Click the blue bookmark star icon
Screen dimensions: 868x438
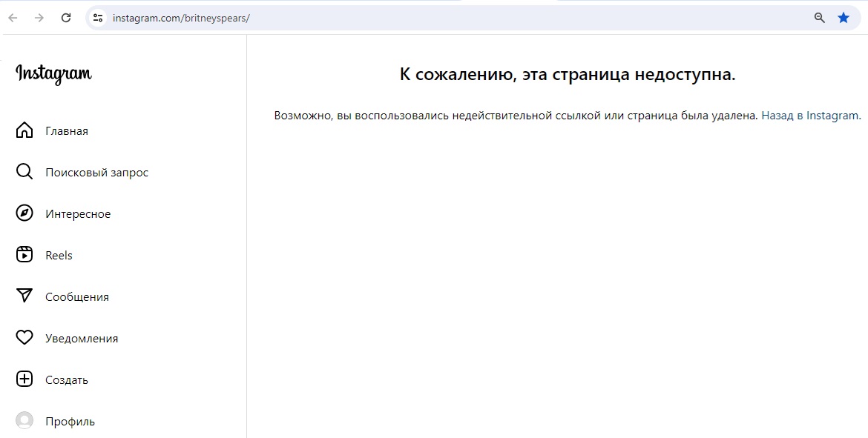tap(844, 18)
